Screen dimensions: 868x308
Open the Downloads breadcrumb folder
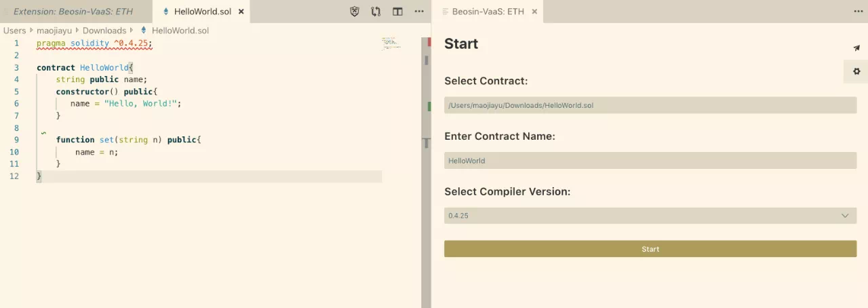pyautogui.click(x=104, y=31)
